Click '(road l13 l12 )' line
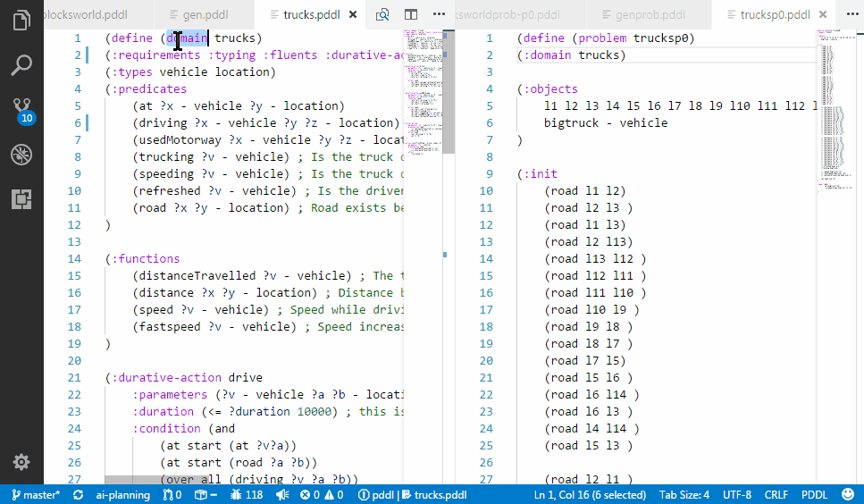Screen dimensions: 864x504 (595, 258)
